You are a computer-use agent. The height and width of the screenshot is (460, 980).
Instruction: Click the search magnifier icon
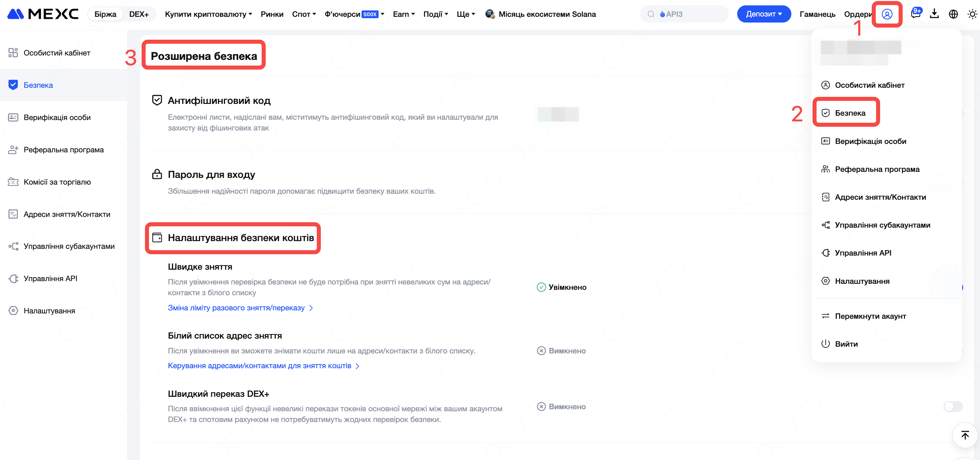click(x=651, y=14)
